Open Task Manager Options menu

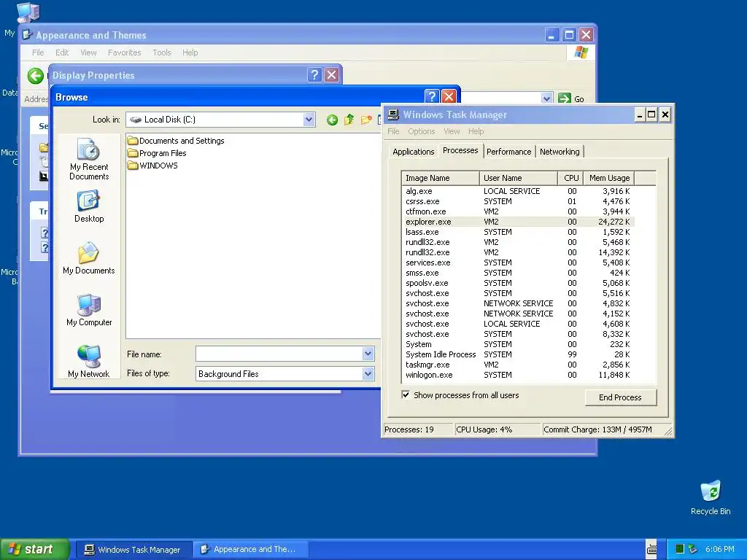[x=421, y=131]
